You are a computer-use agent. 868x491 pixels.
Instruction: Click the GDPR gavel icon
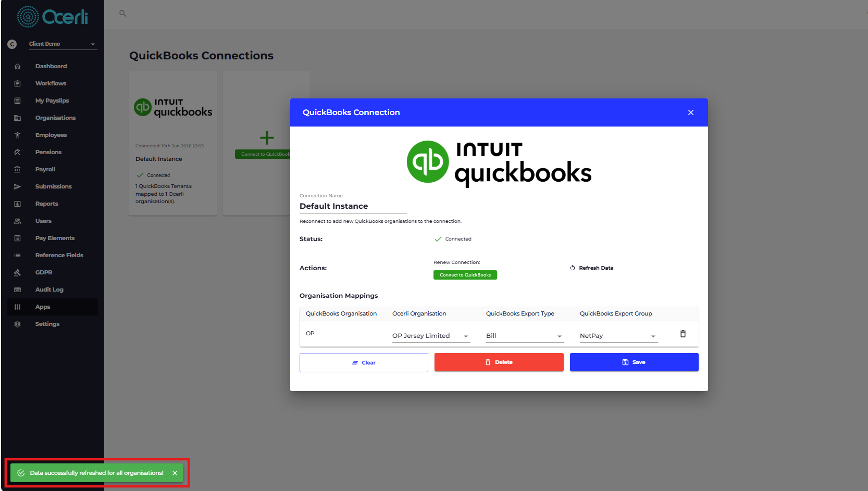point(18,272)
